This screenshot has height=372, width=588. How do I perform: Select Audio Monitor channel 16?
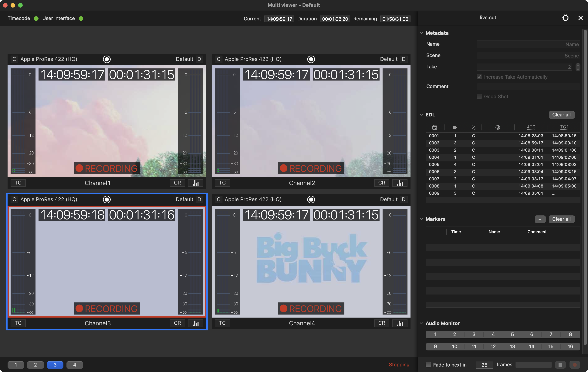click(x=570, y=346)
